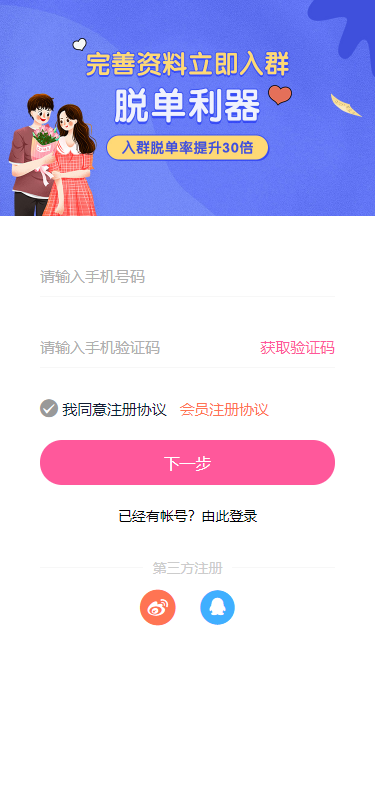Click the Weibo registration icon
The width and height of the screenshot is (375, 812).
(x=157, y=607)
